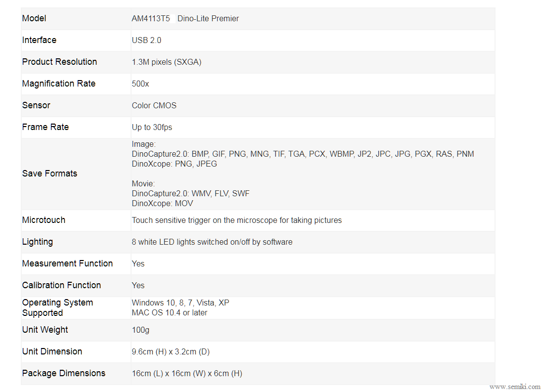Select the 500x magnification value
This screenshot has width=542, height=392.
pyautogui.click(x=140, y=84)
